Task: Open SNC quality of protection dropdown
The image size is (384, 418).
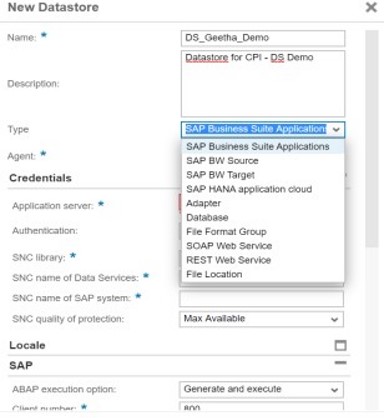Action: [x=261, y=319]
